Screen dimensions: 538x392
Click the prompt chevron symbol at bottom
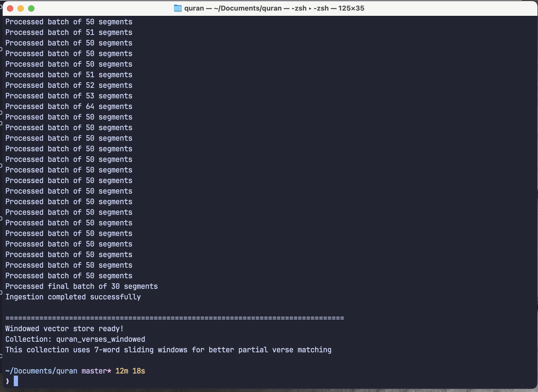pyautogui.click(x=7, y=381)
